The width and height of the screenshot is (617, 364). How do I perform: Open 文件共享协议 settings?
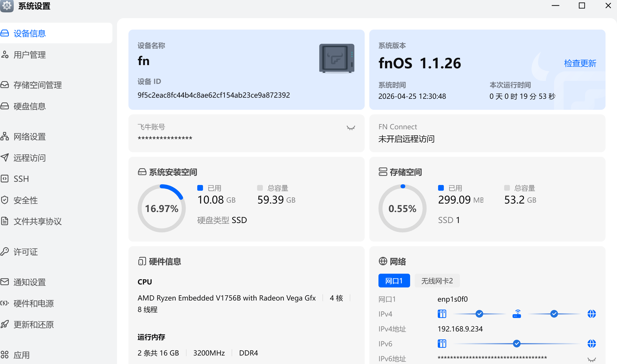[38, 221]
